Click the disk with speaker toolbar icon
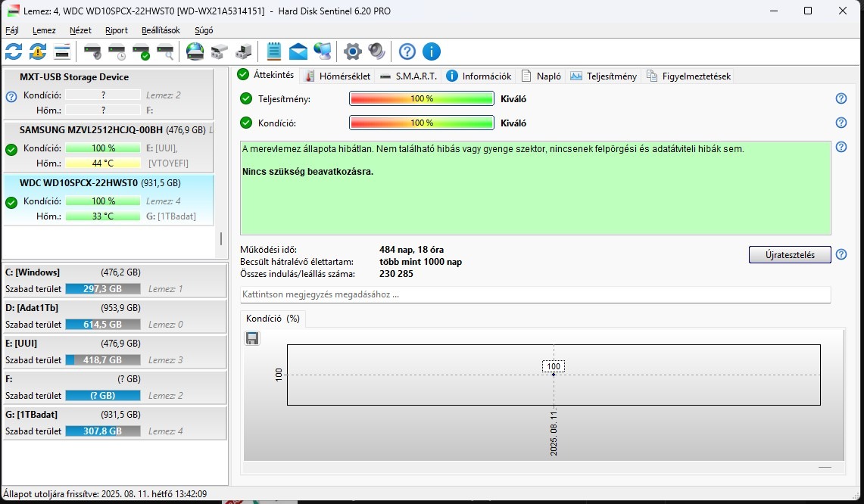The height and width of the screenshot is (504, 864). coord(92,51)
